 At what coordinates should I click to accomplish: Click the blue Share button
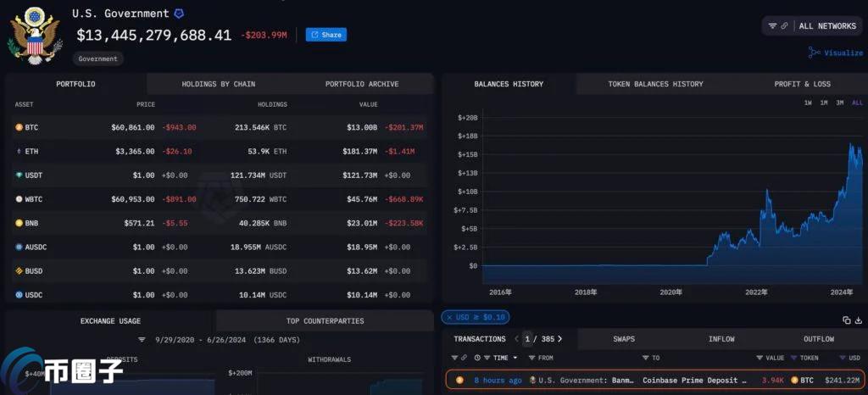[326, 35]
